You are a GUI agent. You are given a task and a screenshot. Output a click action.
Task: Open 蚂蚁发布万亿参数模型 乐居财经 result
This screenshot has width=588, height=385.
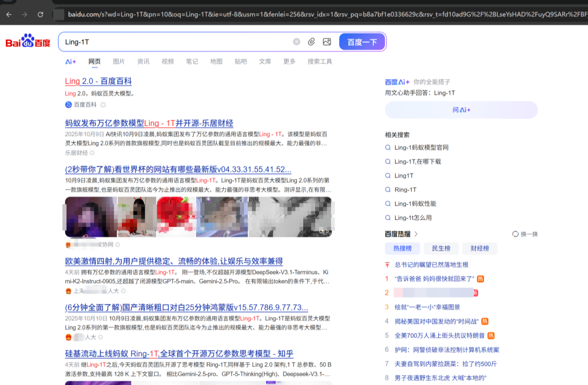coord(149,123)
